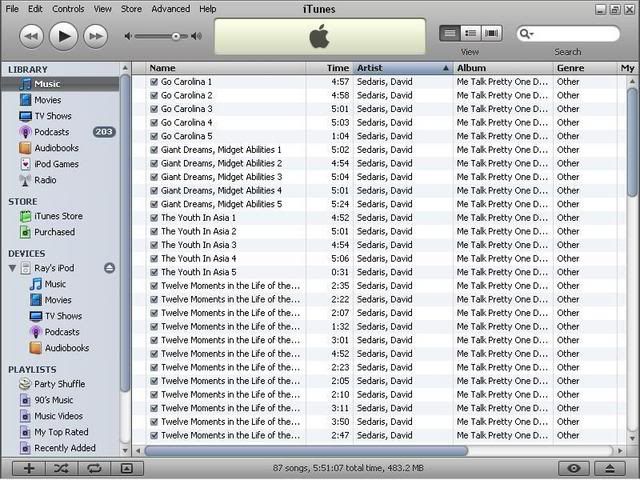
Task: Open the File menu
Action: click(x=12, y=9)
